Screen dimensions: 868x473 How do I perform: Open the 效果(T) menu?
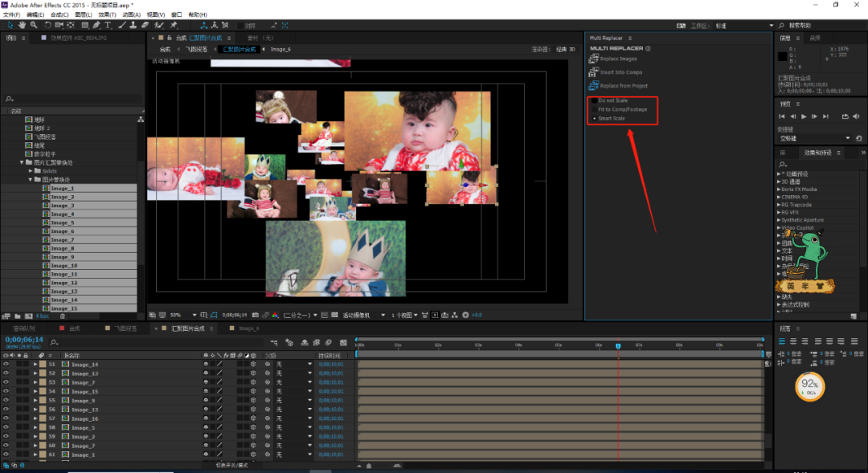(x=107, y=14)
